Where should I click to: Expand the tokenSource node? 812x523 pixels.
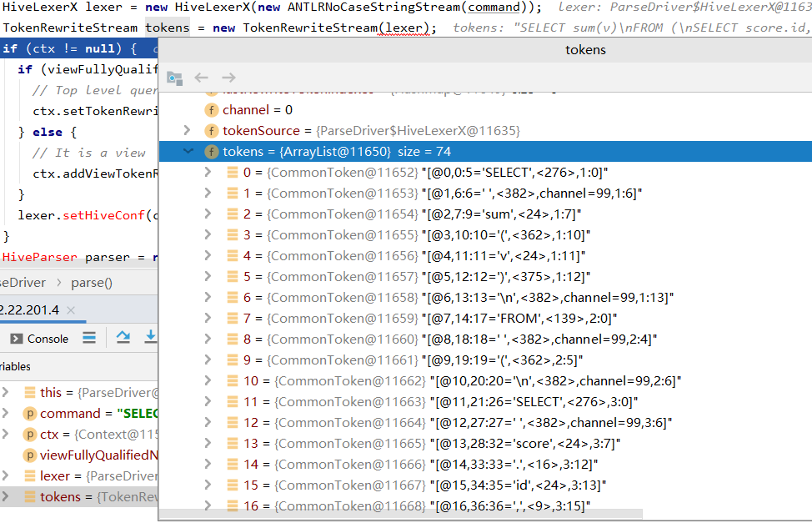click(187, 131)
